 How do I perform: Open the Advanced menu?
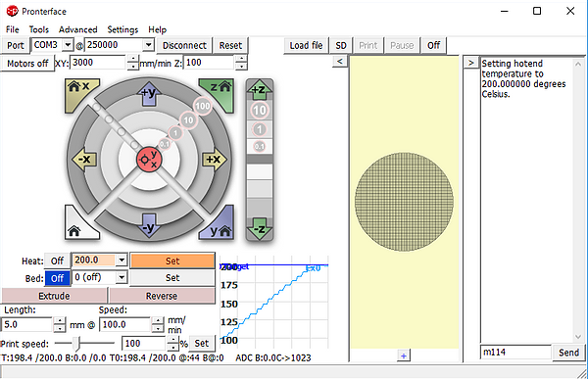(78, 29)
